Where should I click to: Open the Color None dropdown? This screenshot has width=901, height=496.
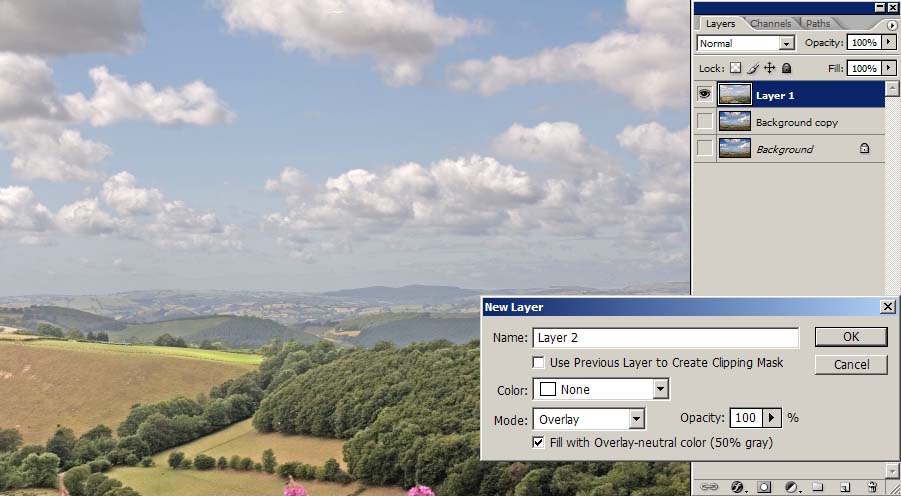660,389
